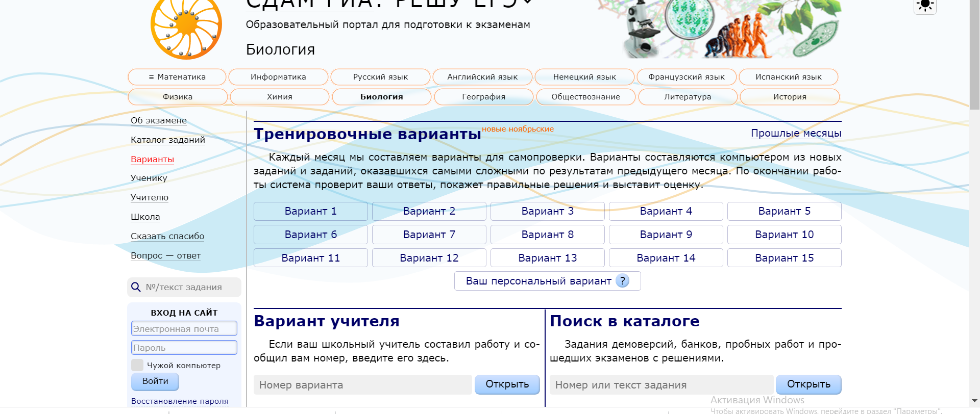The height and width of the screenshot is (414, 980).
Task: Open Вариант 5
Action: [x=785, y=211]
